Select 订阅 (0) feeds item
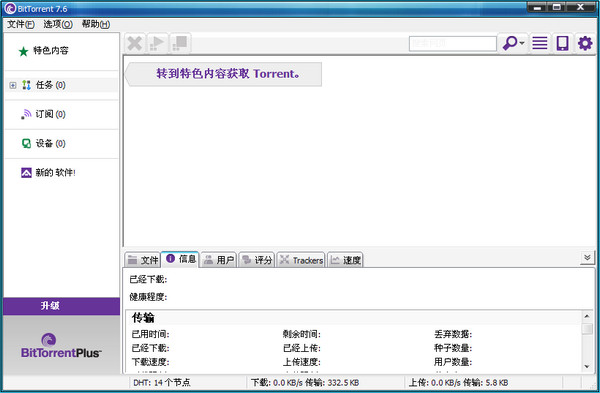The width and height of the screenshot is (600, 393). click(x=51, y=114)
